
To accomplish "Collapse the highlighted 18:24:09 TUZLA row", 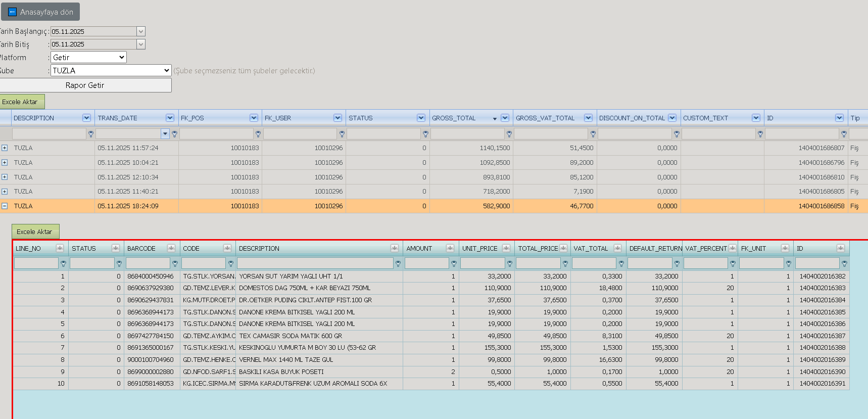I will (x=5, y=206).
